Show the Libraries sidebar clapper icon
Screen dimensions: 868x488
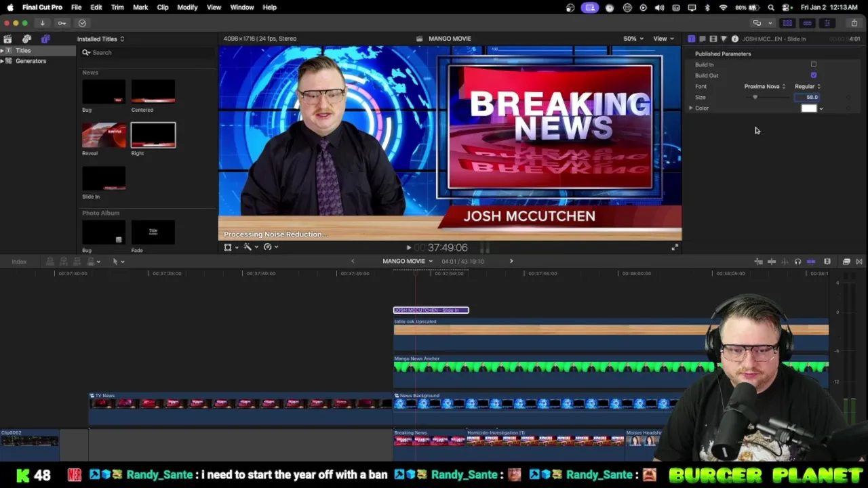(x=7, y=39)
